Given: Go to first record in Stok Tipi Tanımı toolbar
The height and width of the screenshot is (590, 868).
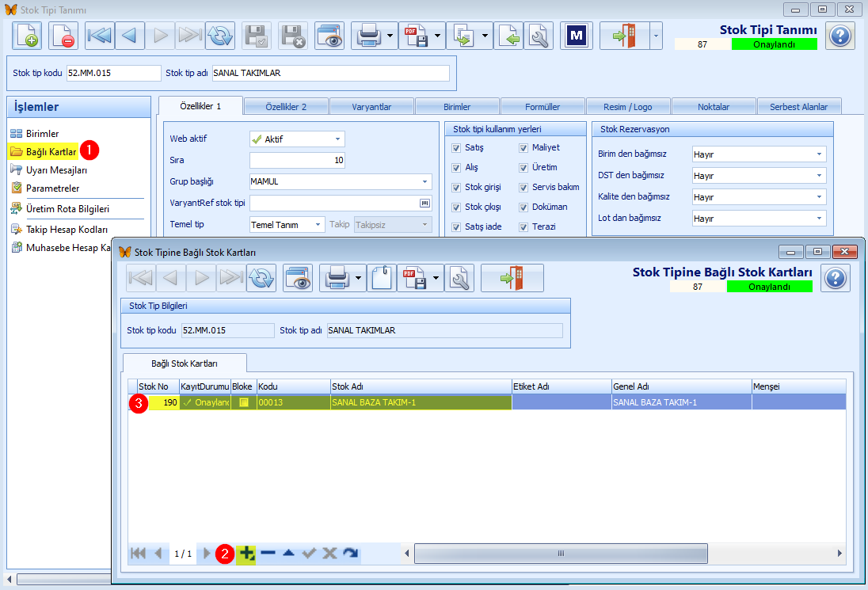Looking at the screenshot, I should [100, 36].
